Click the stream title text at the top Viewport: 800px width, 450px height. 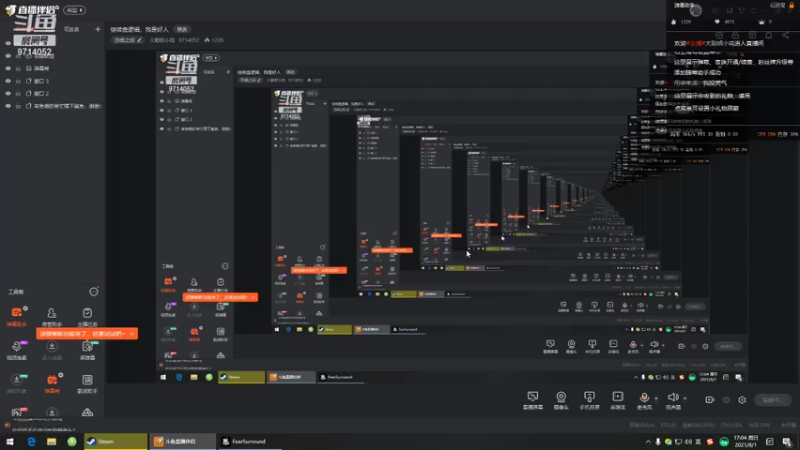139,29
